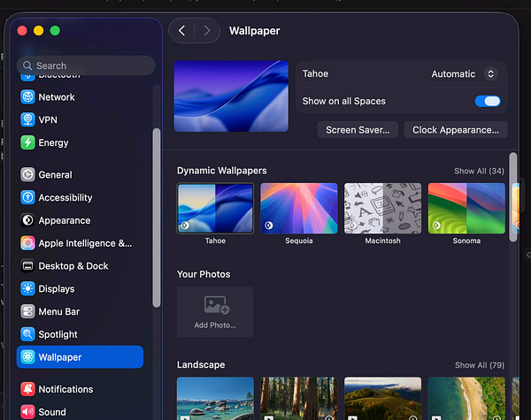The image size is (531, 420).
Task: Click the VPN icon in sidebar
Action: tap(27, 119)
